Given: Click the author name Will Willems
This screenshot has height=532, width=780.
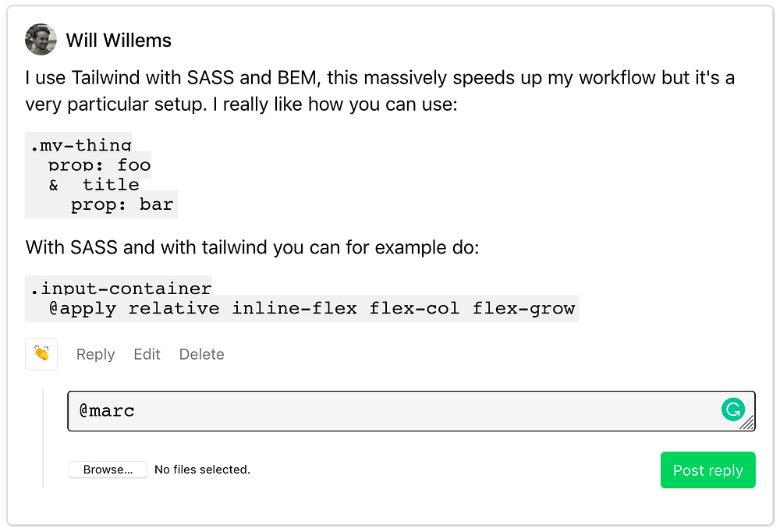Looking at the screenshot, I should [119, 41].
